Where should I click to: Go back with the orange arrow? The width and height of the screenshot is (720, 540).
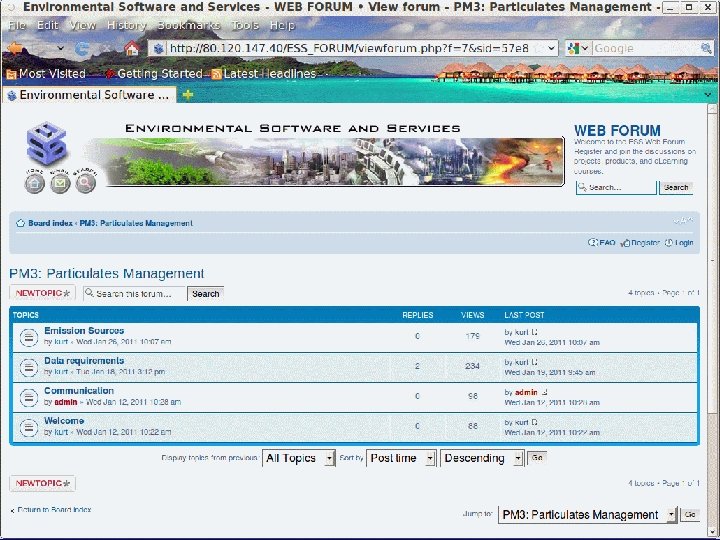pos(15,48)
